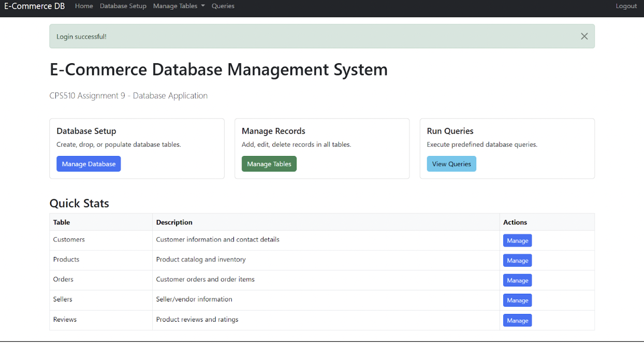Click the E-Commerce DB brand logo

pyautogui.click(x=34, y=6)
